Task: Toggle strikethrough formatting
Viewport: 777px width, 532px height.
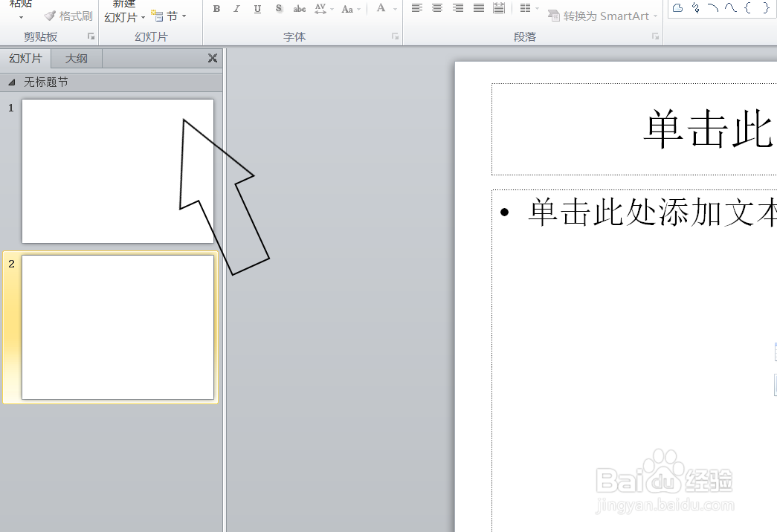Action: (x=300, y=9)
